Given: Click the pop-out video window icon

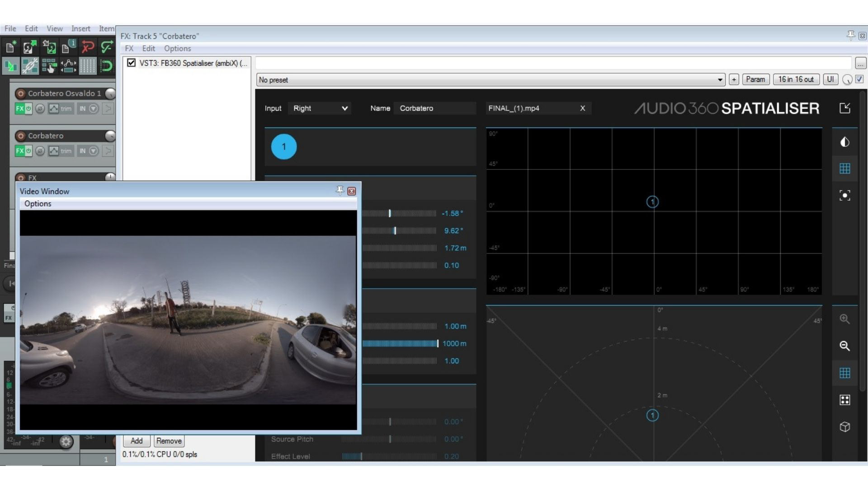Looking at the screenshot, I should coord(844,108).
